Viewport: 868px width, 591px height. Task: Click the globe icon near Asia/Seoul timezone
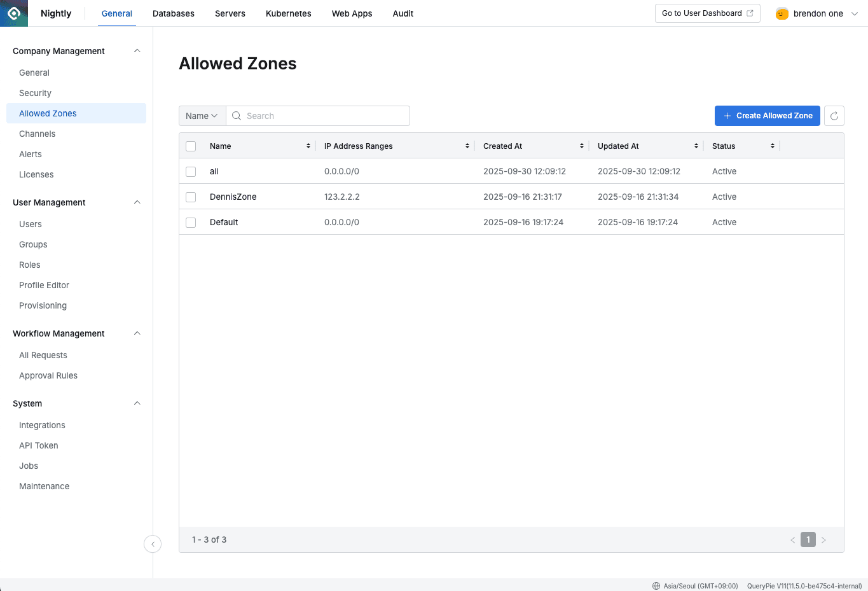[656, 585]
